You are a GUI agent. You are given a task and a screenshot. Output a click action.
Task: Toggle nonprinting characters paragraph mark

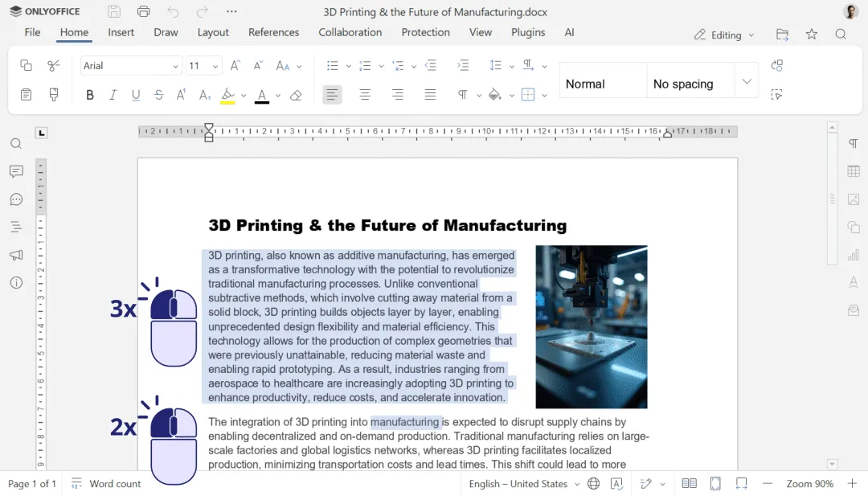[x=462, y=95]
